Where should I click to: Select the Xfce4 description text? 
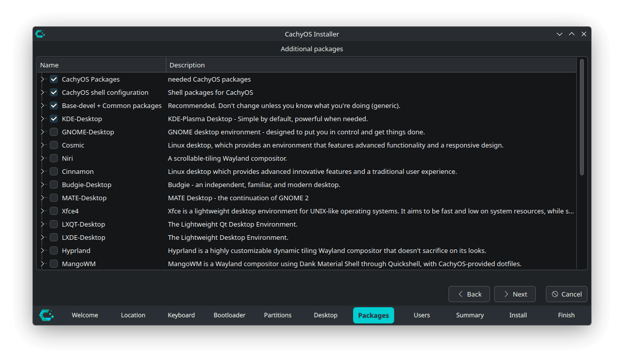click(x=371, y=211)
